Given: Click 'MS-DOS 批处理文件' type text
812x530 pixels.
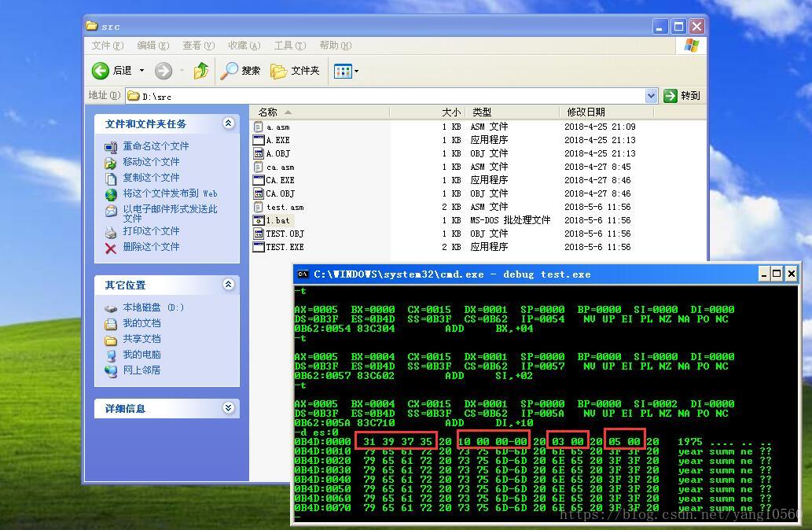Looking at the screenshot, I should click(x=510, y=220).
